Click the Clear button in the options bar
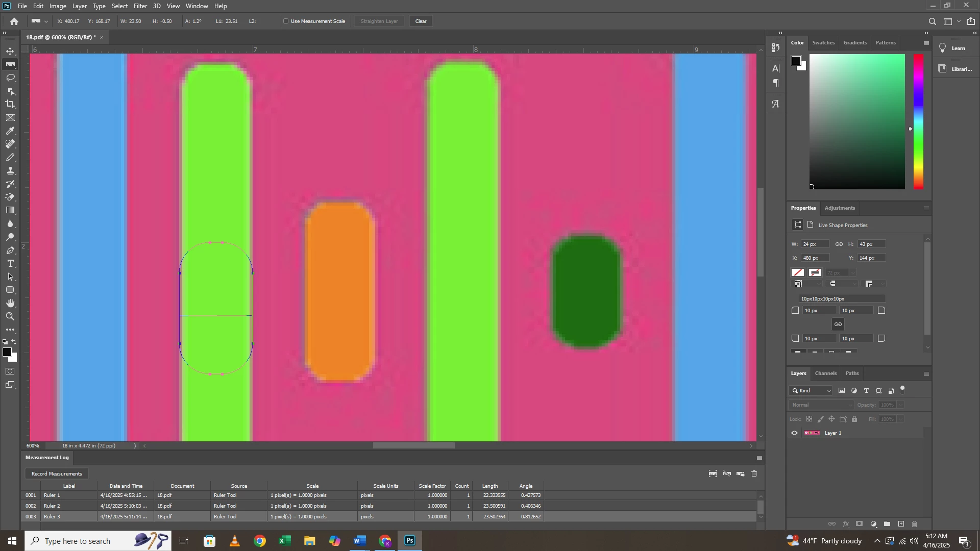 pos(421,21)
